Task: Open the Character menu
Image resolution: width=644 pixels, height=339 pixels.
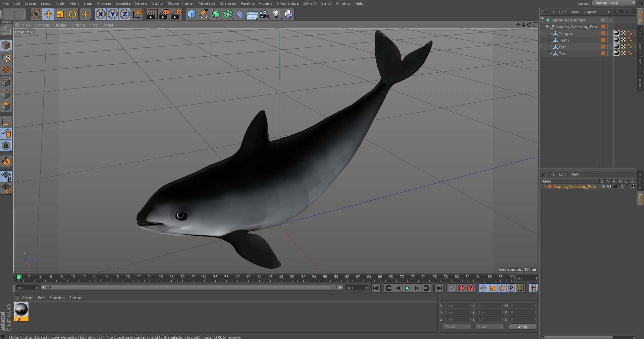Action: [228, 3]
